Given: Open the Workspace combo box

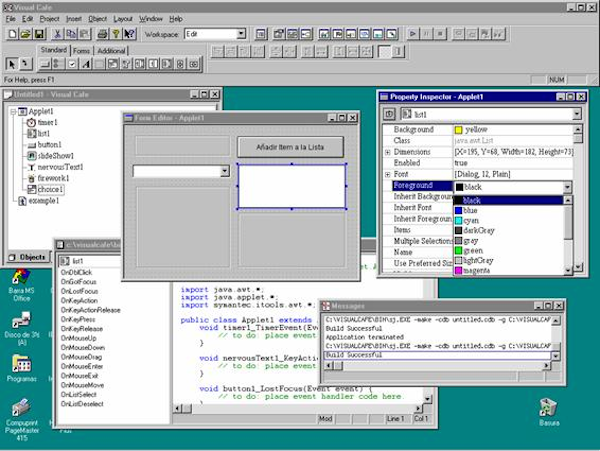Looking at the screenshot, I should click(x=241, y=34).
